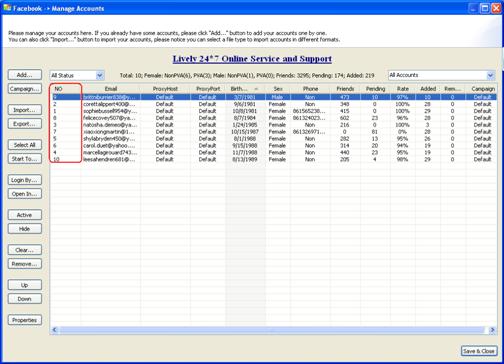Click the Save & Close button

[x=479, y=351]
